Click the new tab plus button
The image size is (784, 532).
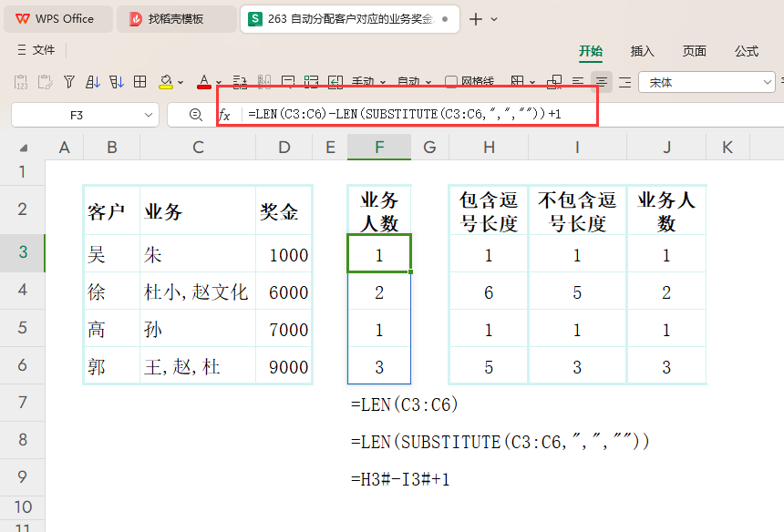pos(476,19)
